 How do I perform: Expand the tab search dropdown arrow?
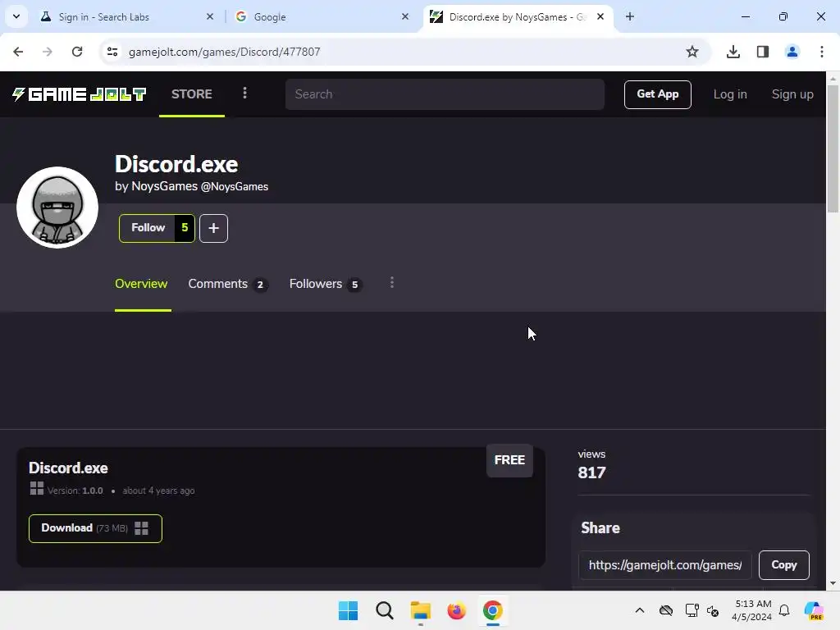16,16
